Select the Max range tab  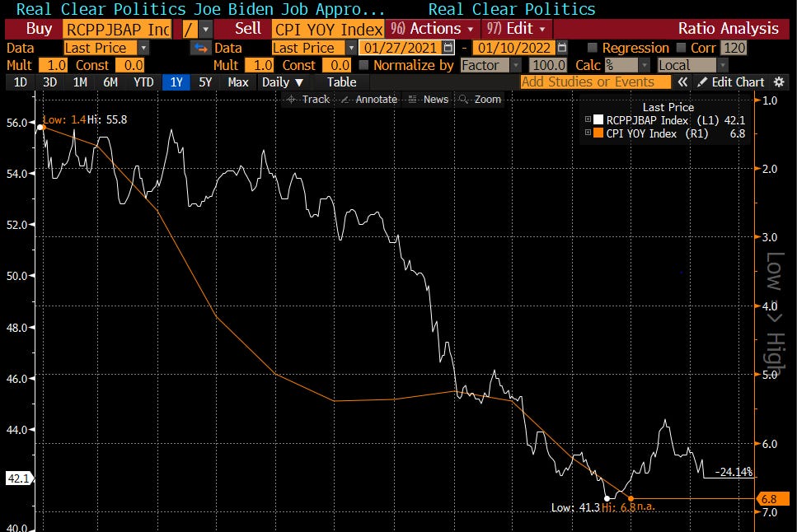coord(238,82)
